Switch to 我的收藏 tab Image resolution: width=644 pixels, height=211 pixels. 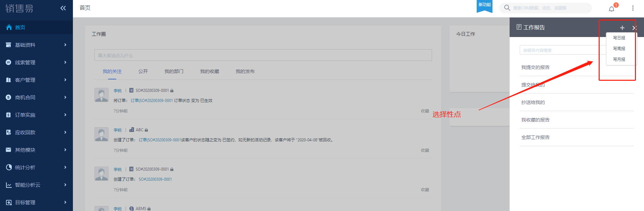[210, 71]
